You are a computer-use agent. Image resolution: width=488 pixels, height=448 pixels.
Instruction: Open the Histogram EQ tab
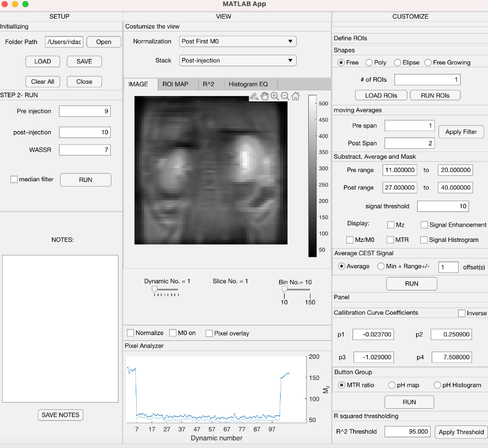(251, 84)
